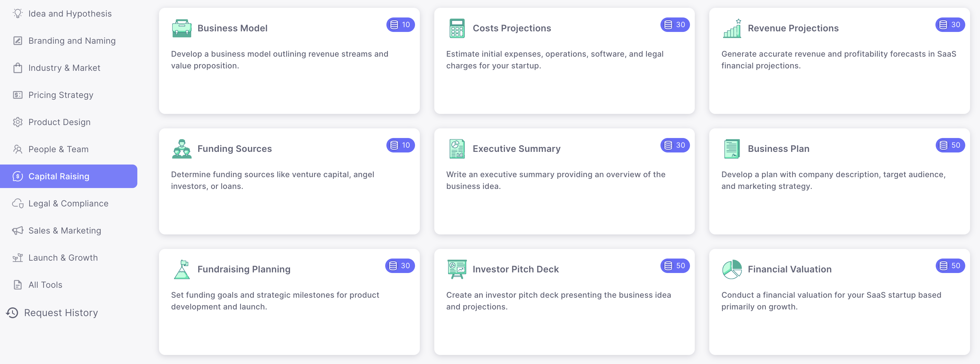Click the Business Model briefcase icon
Image resolution: width=980 pixels, height=364 pixels.
click(182, 28)
